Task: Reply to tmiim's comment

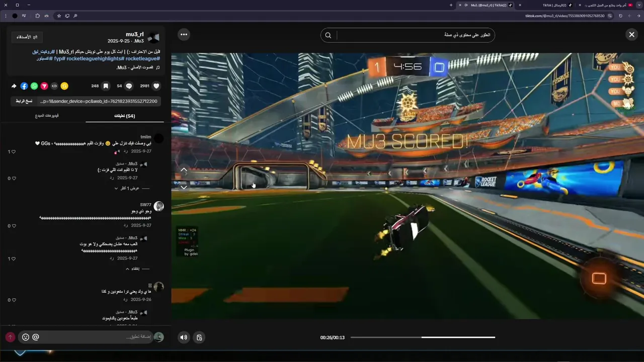Action: (126, 151)
